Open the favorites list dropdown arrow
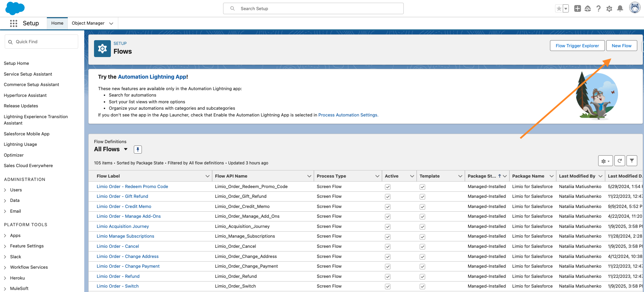644x292 pixels. click(x=566, y=8)
